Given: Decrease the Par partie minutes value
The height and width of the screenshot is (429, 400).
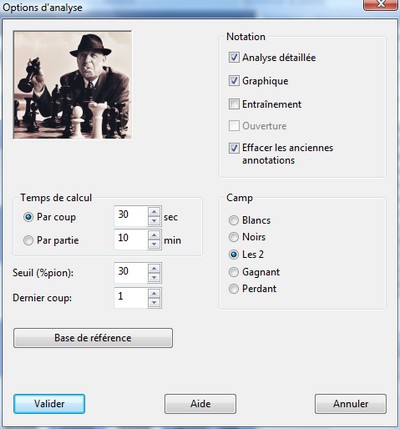Looking at the screenshot, I should click(x=154, y=244).
